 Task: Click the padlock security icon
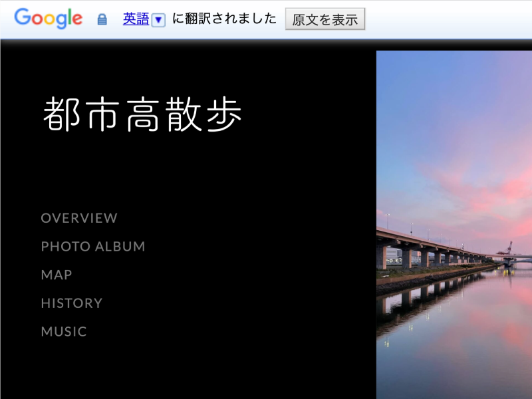pyautogui.click(x=102, y=19)
